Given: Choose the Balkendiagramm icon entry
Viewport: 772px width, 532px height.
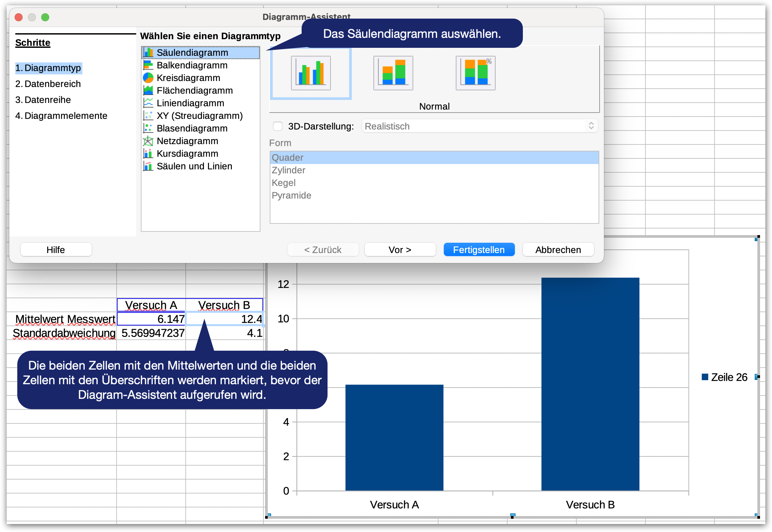Looking at the screenshot, I should (x=148, y=65).
